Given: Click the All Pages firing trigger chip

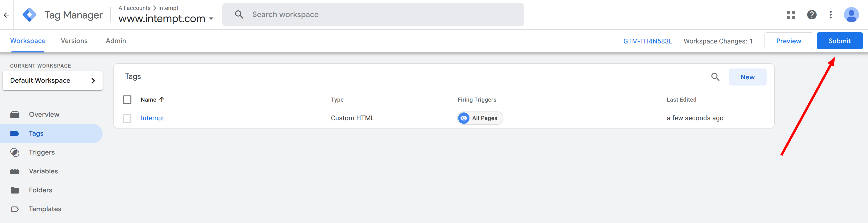Looking at the screenshot, I should 480,118.
